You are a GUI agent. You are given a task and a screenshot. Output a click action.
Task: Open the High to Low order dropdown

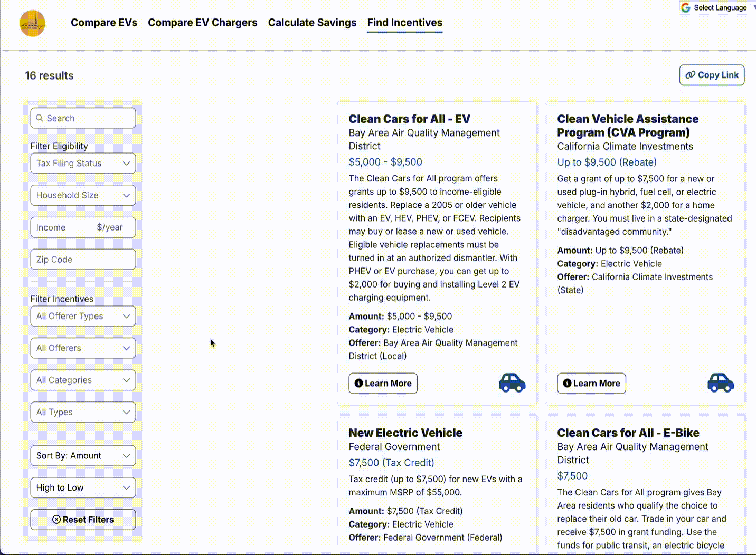pyautogui.click(x=83, y=487)
